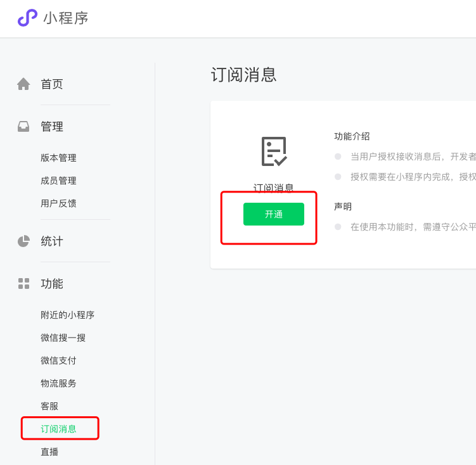This screenshot has height=465, width=476.
Task: Go to 成员管理
Action: (58, 181)
